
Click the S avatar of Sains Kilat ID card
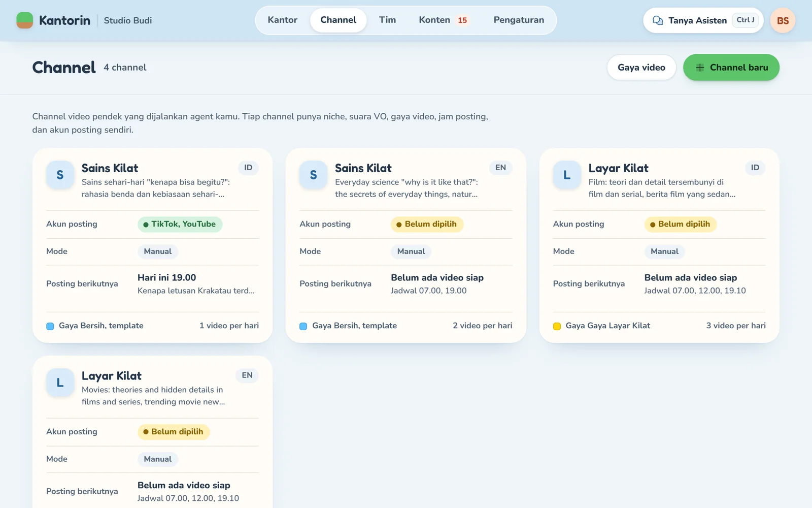[60, 175]
